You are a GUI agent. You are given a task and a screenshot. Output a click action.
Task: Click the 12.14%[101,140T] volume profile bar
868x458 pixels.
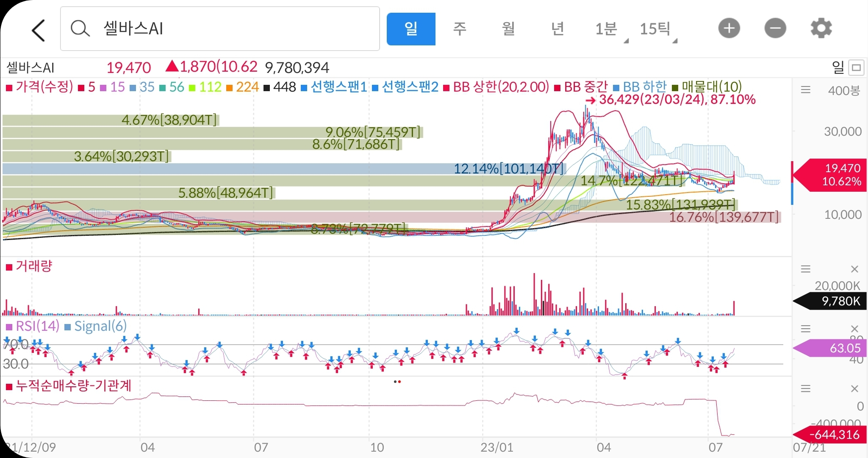[x=284, y=169]
